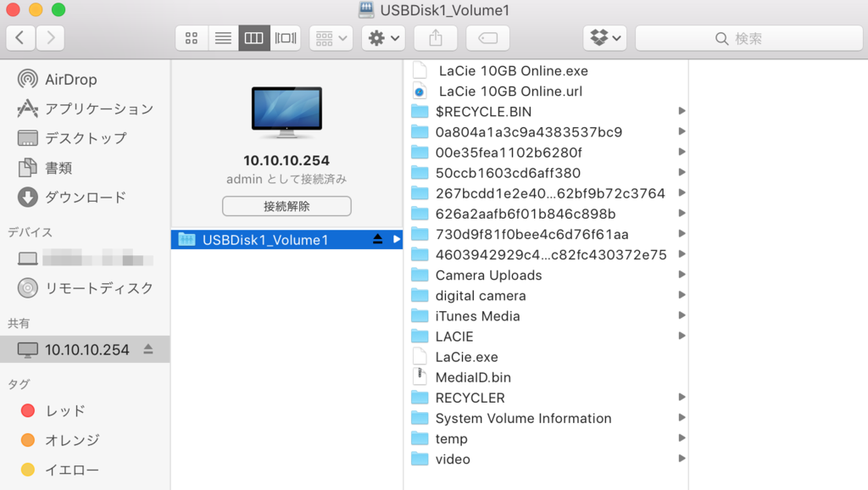Screen dimensions: 868x490
Task: Expand the temp folder arrow
Action: point(682,438)
